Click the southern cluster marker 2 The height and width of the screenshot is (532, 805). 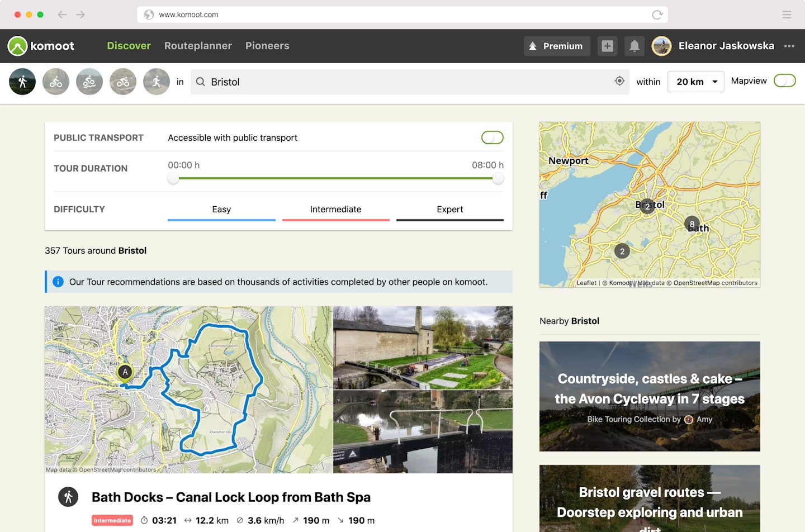(622, 251)
